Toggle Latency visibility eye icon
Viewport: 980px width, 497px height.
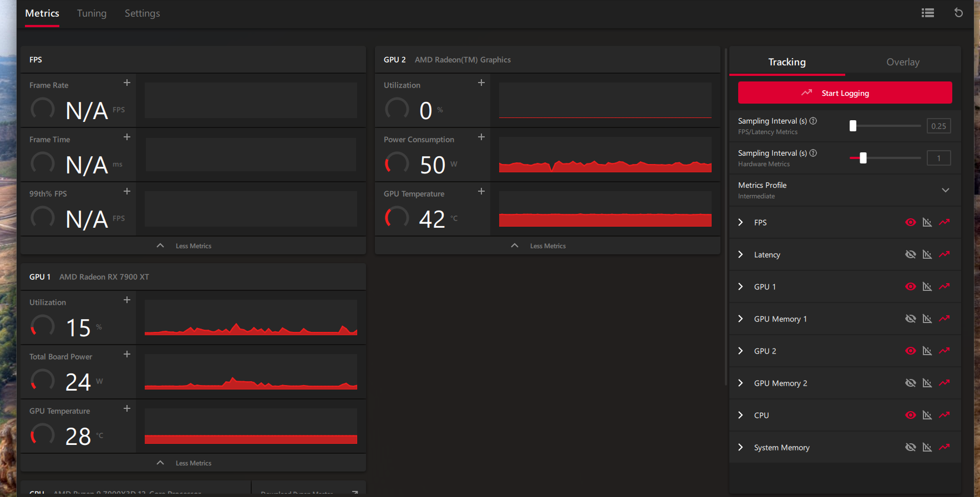tap(910, 254)
